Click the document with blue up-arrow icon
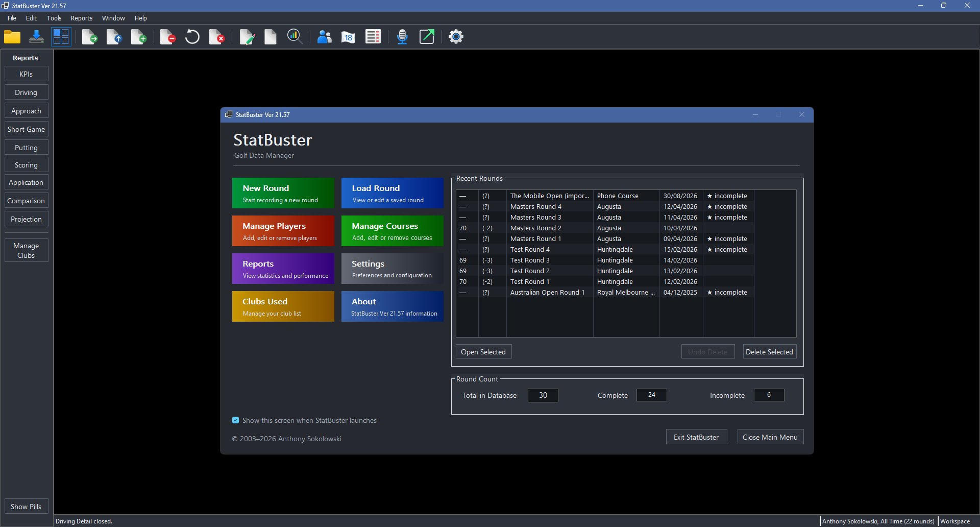This screenshot has width=980, height=527. click(x=114, y=37)
